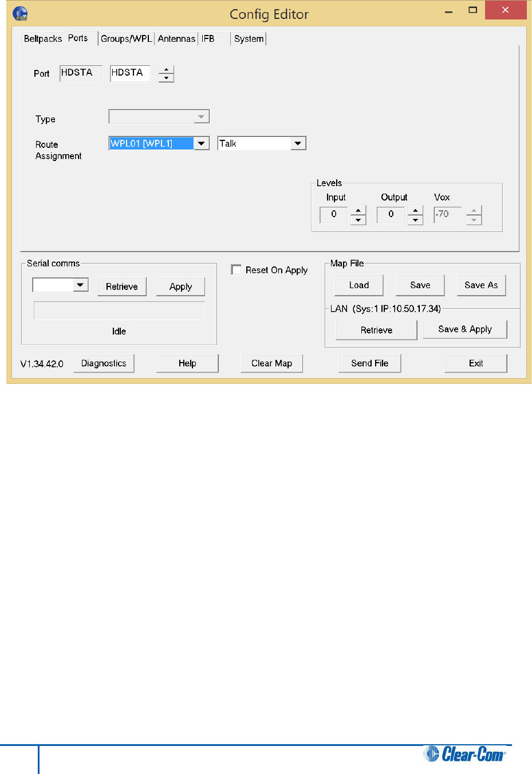
Task: Increase the Input level
Action: coord(358,210)
